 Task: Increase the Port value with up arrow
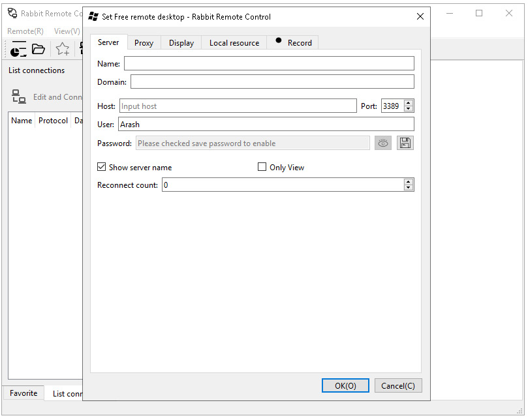coord(408,103)
